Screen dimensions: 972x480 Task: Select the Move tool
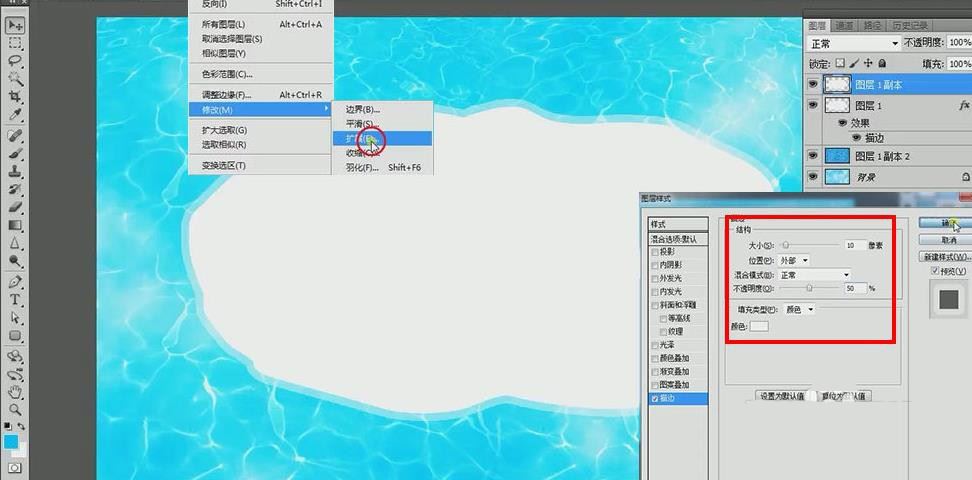click(15, 25)
